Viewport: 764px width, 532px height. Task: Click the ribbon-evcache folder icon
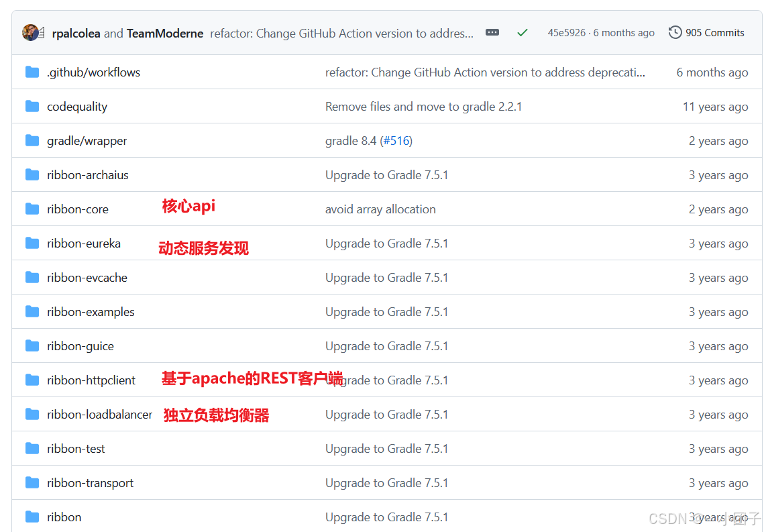pyautogui.click(x=32, y=278)
